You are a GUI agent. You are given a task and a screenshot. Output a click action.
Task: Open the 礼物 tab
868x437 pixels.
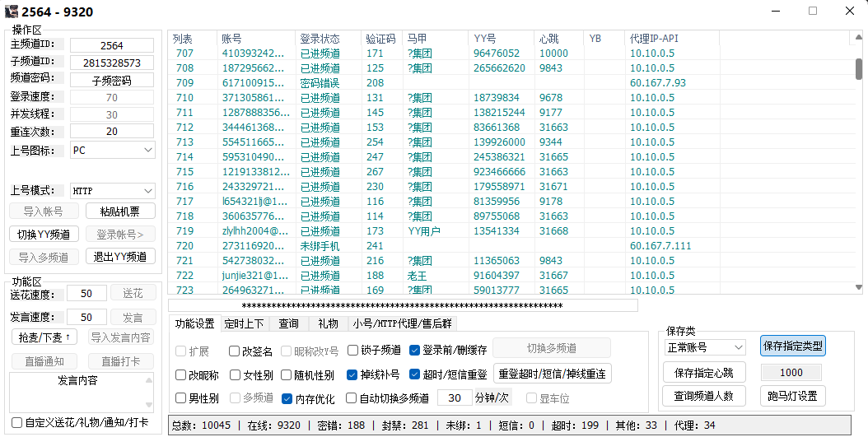tap(329, 324)
